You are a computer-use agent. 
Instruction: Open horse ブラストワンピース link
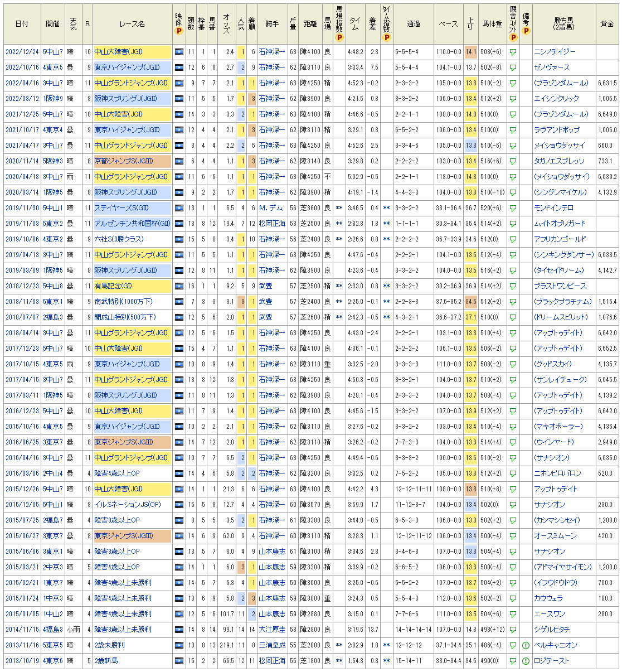(560, 286)
